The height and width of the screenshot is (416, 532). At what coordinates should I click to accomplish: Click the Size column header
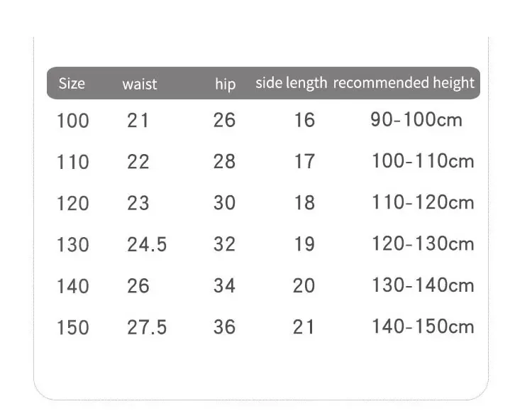click(x=72, y=84)
